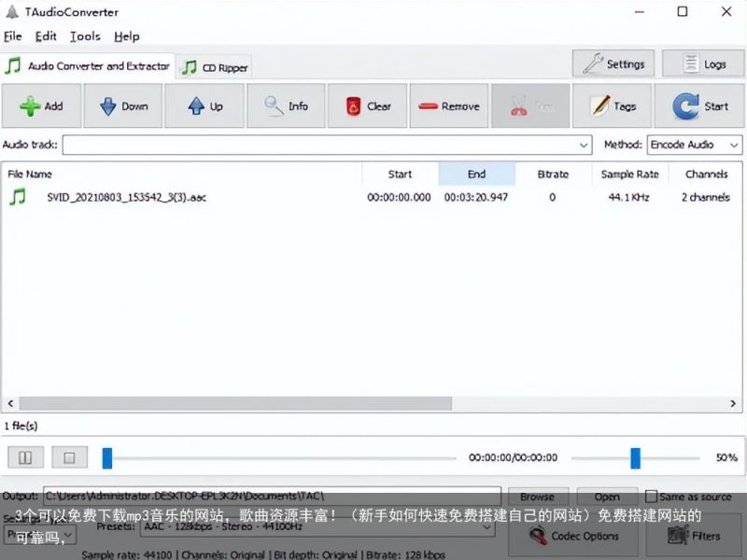Open the Method dropdown showing Encode Audio
Viewport: 747px width, 560px height.
coord(695,145)
